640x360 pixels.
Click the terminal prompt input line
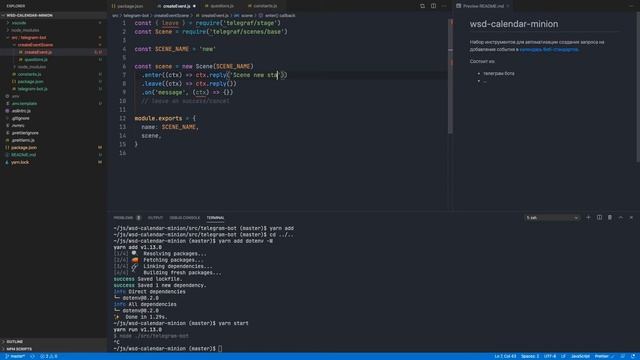pos(168,349)
